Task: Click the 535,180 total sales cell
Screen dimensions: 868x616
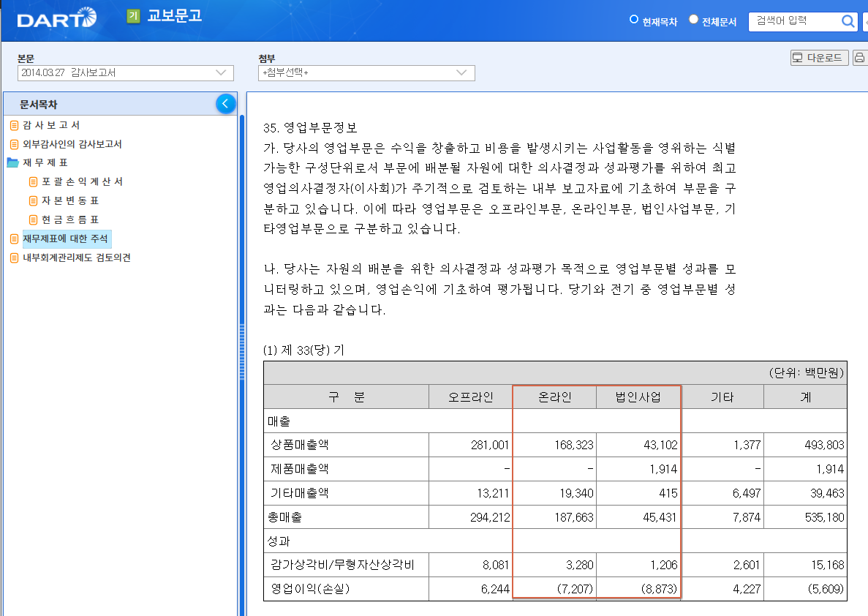Action: pos(805,517)
